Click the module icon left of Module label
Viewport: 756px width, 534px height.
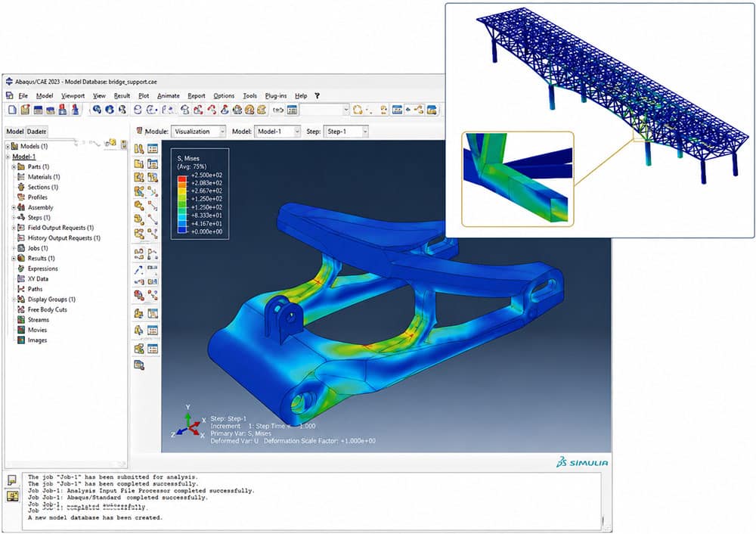coord(139,131)
